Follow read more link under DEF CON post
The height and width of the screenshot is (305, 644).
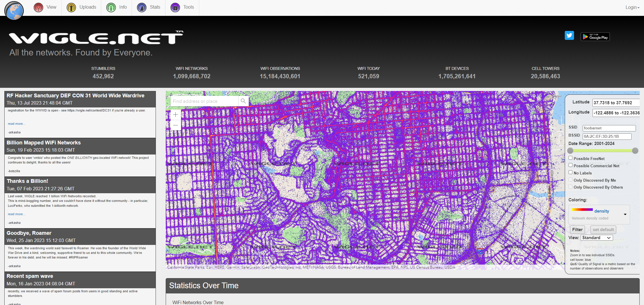pyautogui.click(x=16, y=124)
